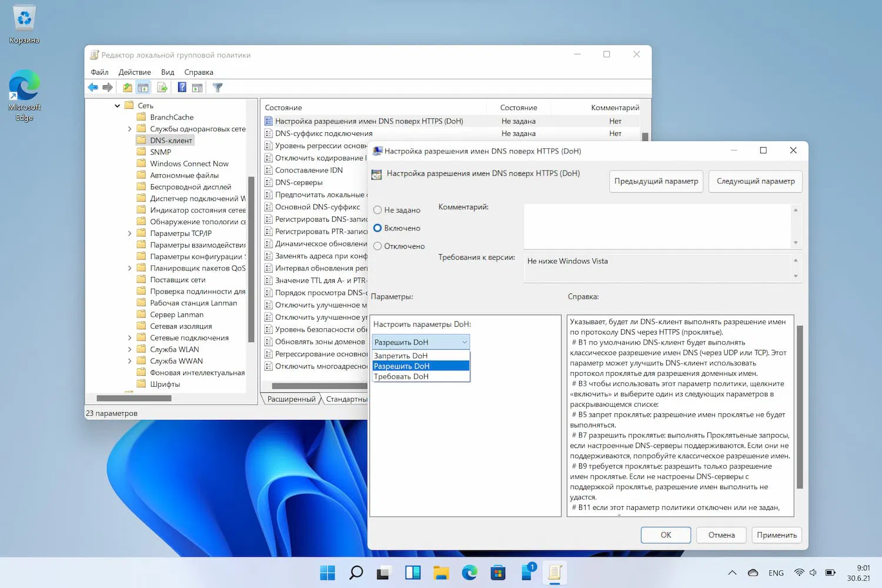Open Microsoft Store from the taskbar

click(x=498, y=572)
